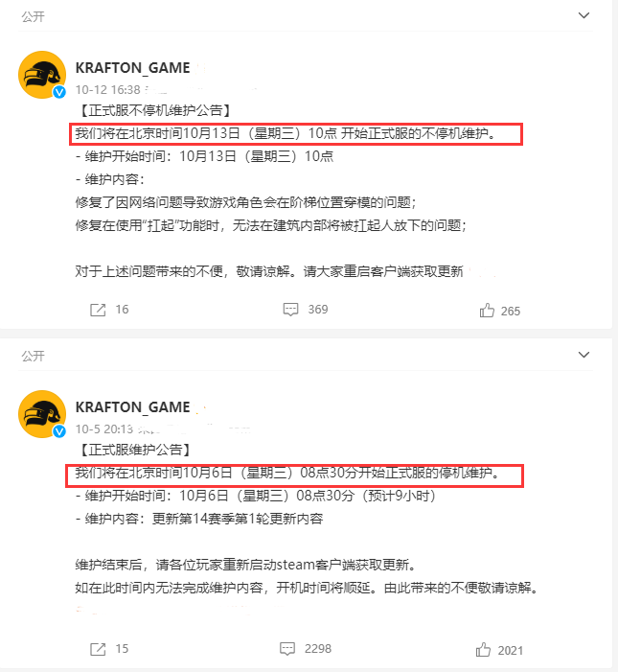Open KRAFTON_GAME profile from the second post
Image resolution: width=618 pixels, height=672 pixels.
coord(133,407)
